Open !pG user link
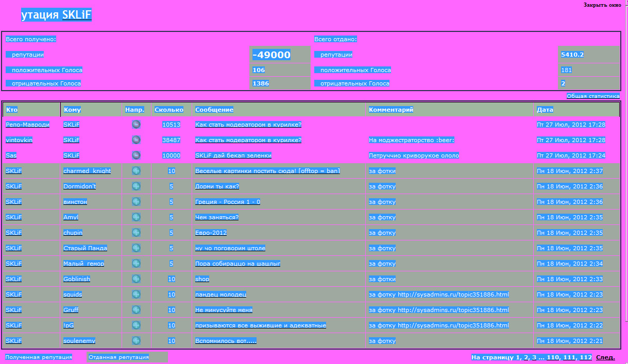Image resolution: width=628 pixels, height=364 pixels. [69, 325]
